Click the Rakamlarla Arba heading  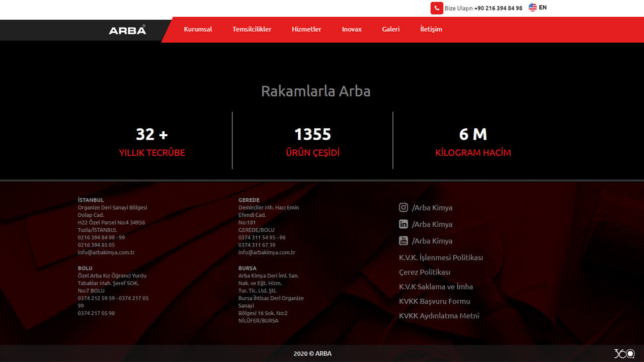point(315,91)
